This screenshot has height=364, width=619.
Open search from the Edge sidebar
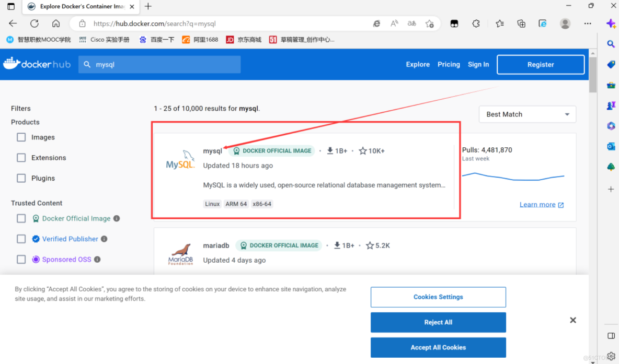(611, 44)
